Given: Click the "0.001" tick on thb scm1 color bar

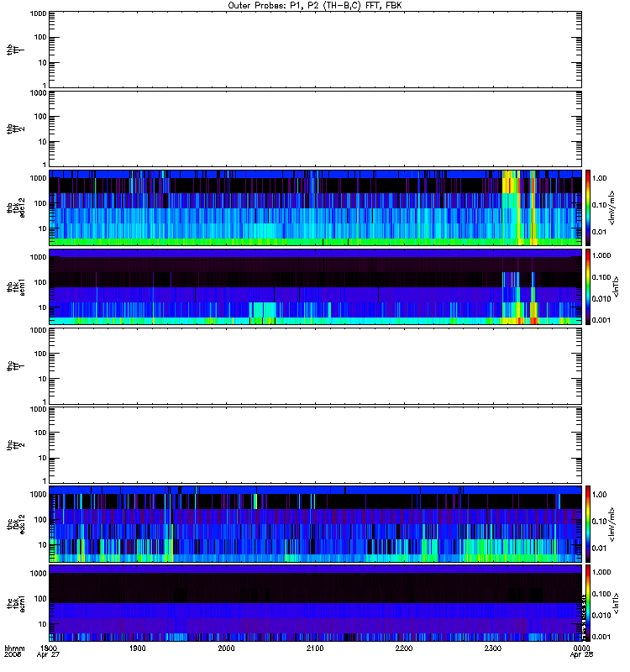Looking at the screenshot, I should click(601, 320).
